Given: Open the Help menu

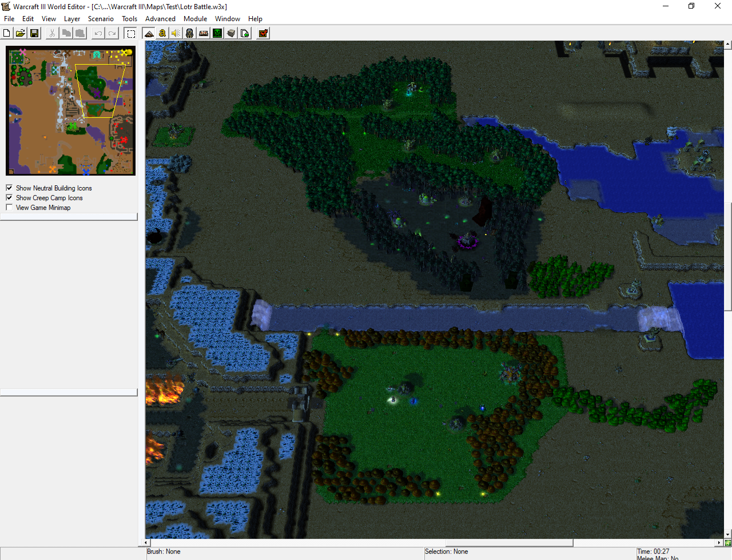Looking at the screenshot, I should (255, 19).
